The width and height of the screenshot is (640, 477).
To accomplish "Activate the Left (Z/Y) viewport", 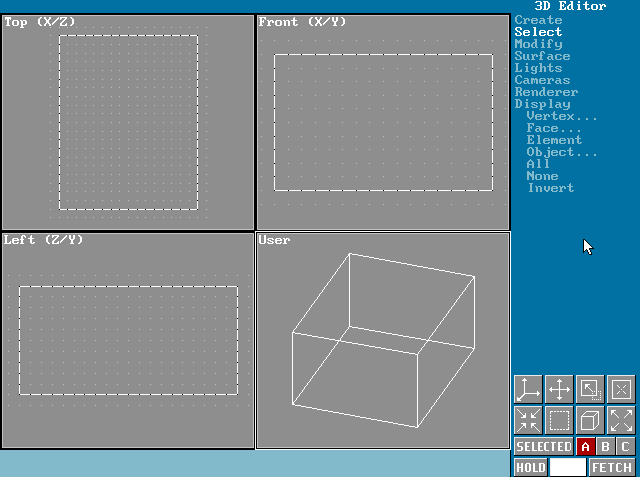I will point(128,341).
